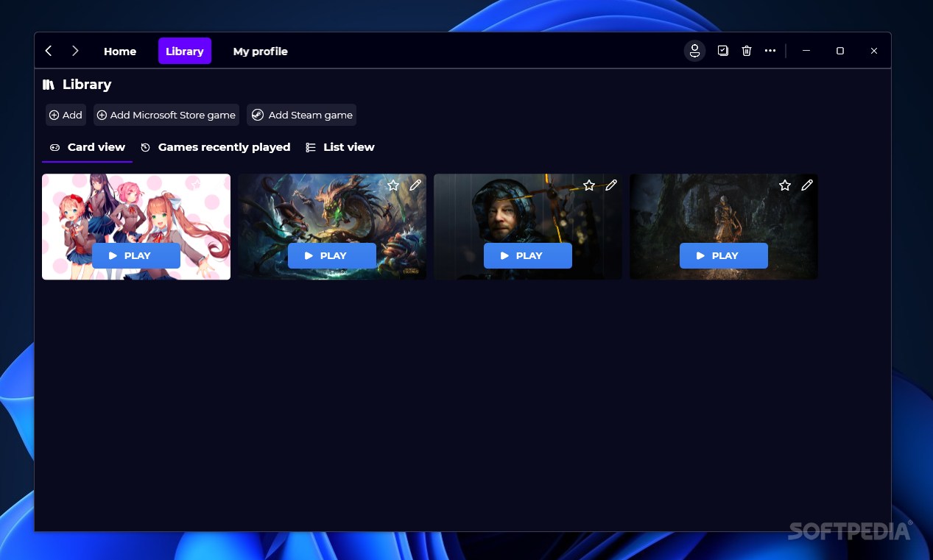Click the Library books icon in heading

[49, 85]
